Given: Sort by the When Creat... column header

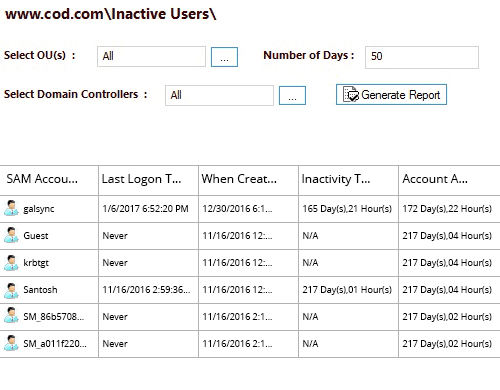Looking at the screenshot, I should 248,180.
